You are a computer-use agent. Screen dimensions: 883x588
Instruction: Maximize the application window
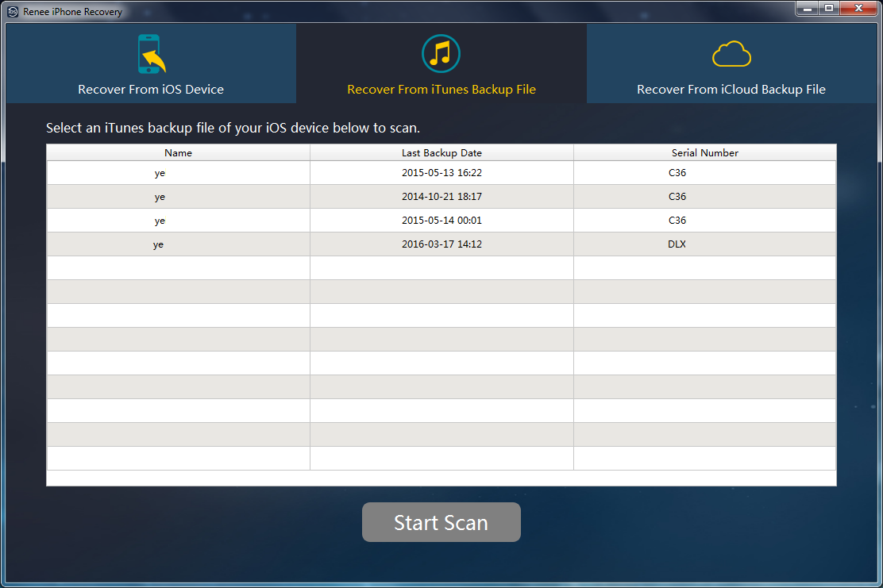pyautogui.click(x=830, y=9)
